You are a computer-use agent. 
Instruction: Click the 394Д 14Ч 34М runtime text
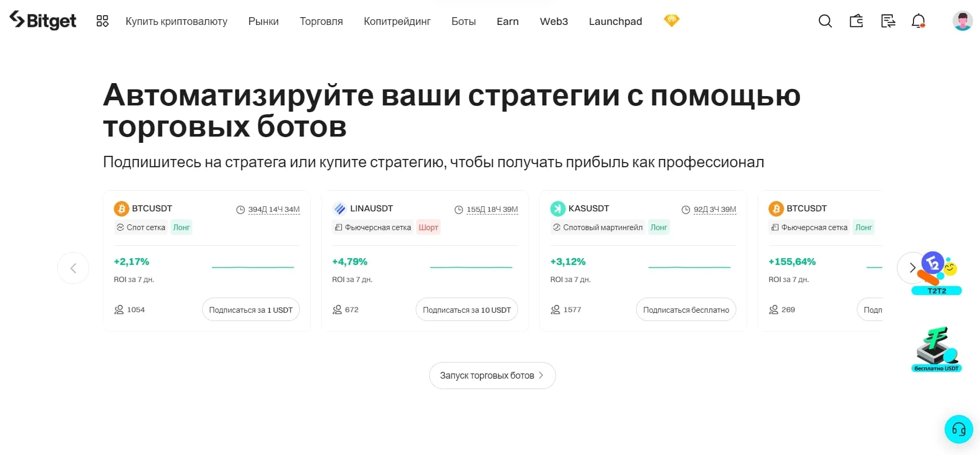(x=274, y=210)
